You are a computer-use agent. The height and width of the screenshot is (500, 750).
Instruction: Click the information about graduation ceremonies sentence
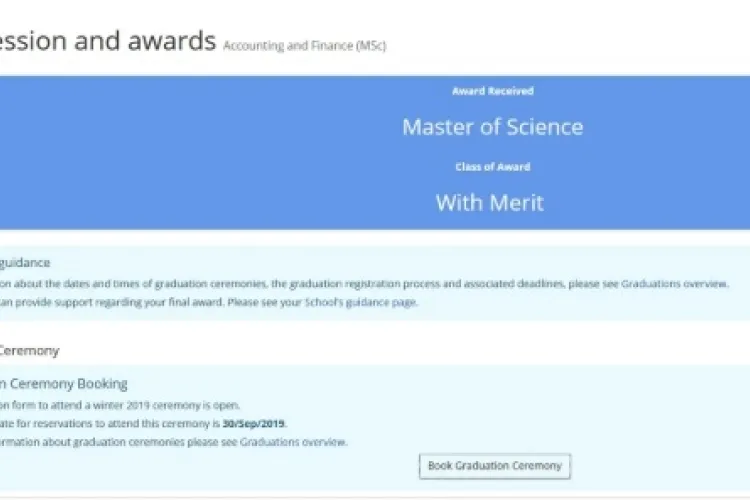174,442
